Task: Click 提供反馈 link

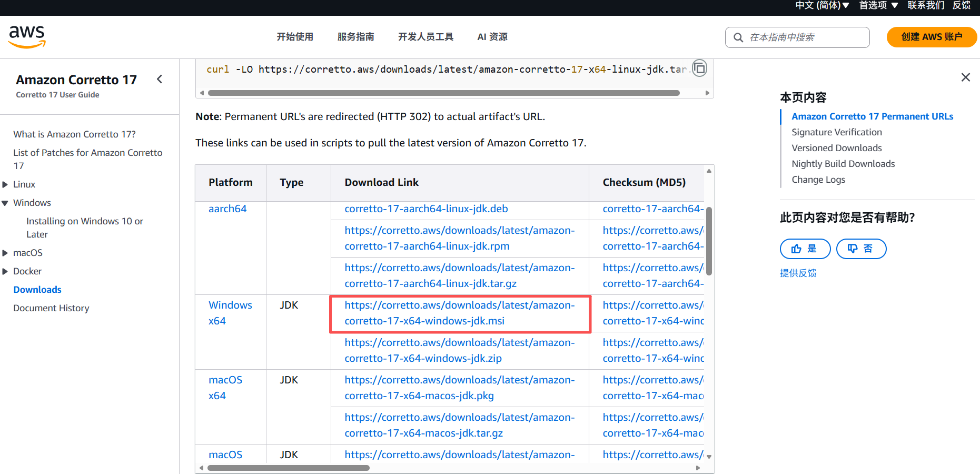Action: (798, 273)
